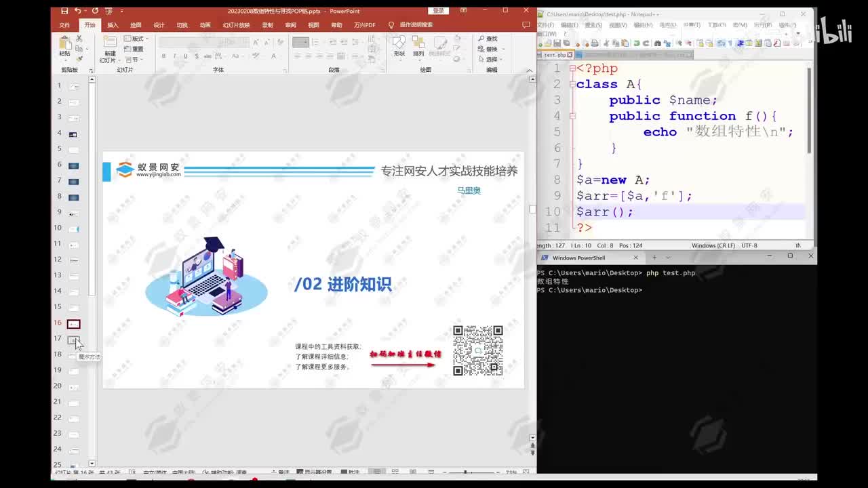Click the Undo arrow in PowerPoint quick access
The height and width of the screenshot is (488, 868).
(x=77, y=11)
